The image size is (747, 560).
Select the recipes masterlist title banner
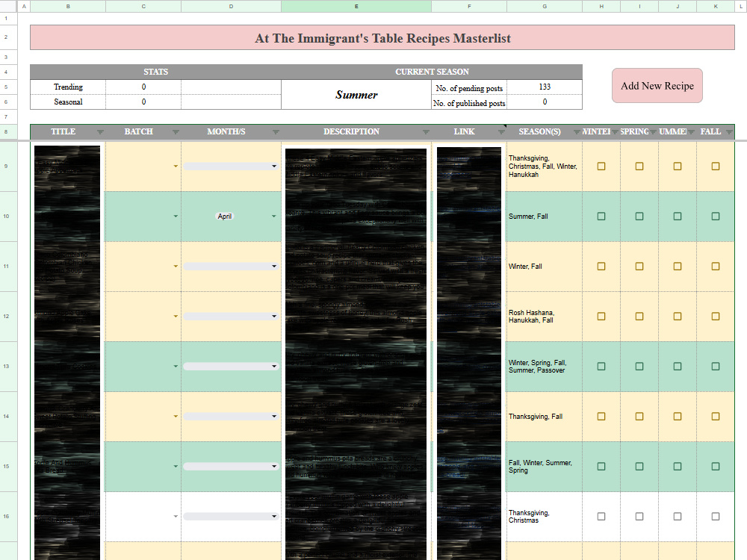[x=382, y=37]
